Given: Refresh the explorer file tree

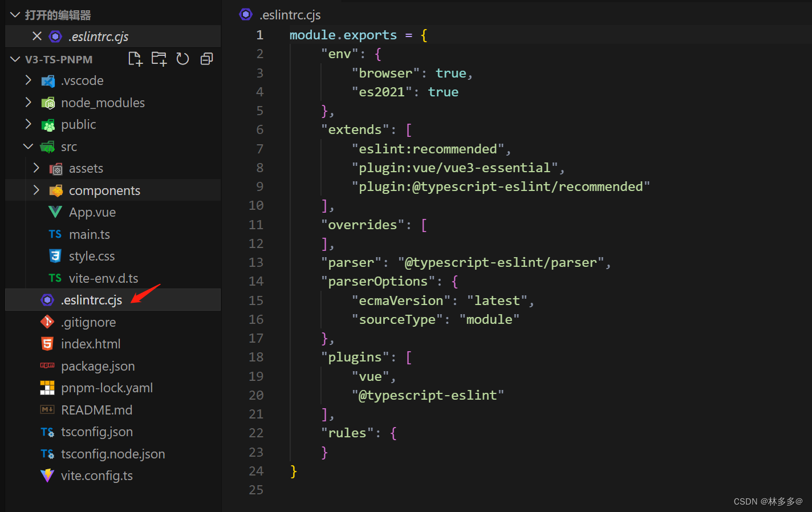Looking at the screenshot, I should [x=182, y=59].
